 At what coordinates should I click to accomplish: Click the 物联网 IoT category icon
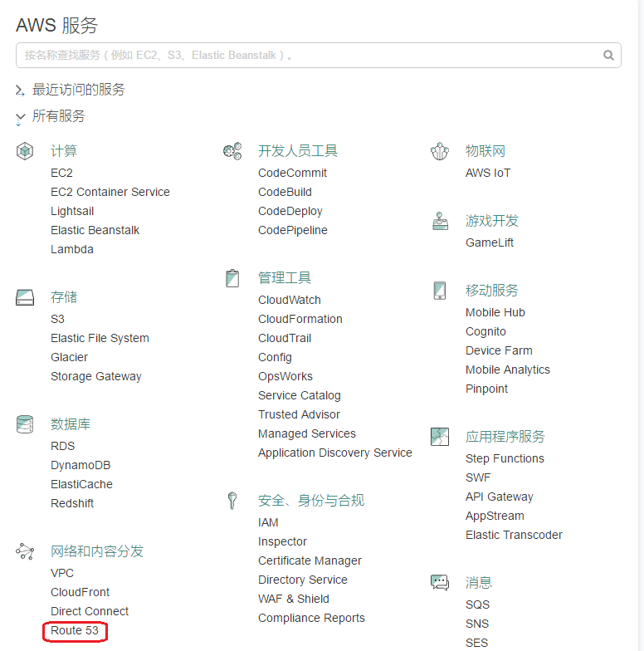[x=440, y=151]
